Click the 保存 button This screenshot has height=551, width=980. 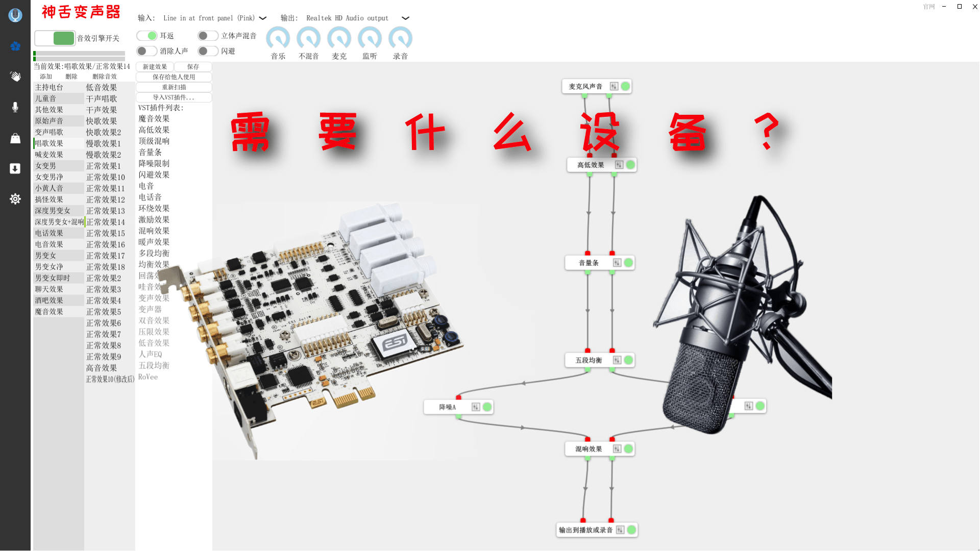click(193, 67)
